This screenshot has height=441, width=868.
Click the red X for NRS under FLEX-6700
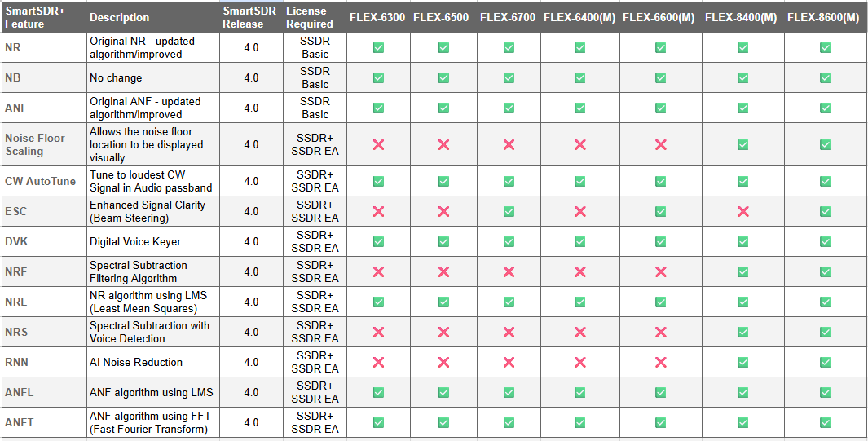click(509, 332)
